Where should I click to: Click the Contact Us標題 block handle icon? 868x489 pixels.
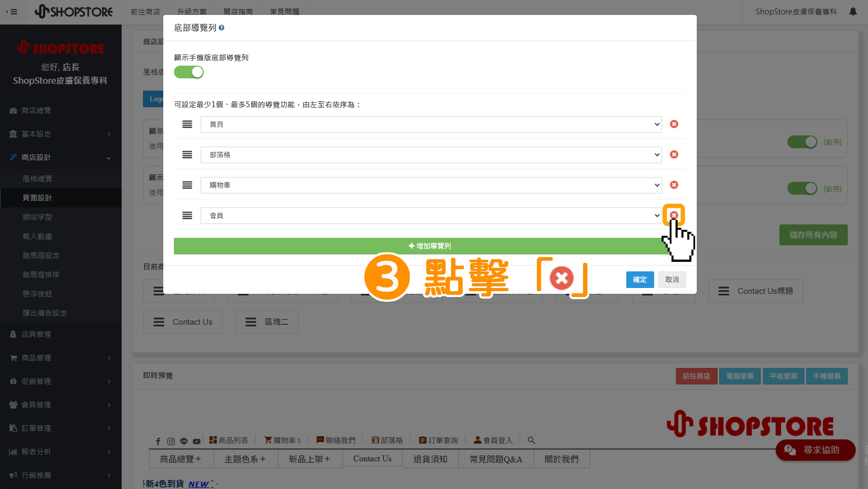(x=723, y=291)
